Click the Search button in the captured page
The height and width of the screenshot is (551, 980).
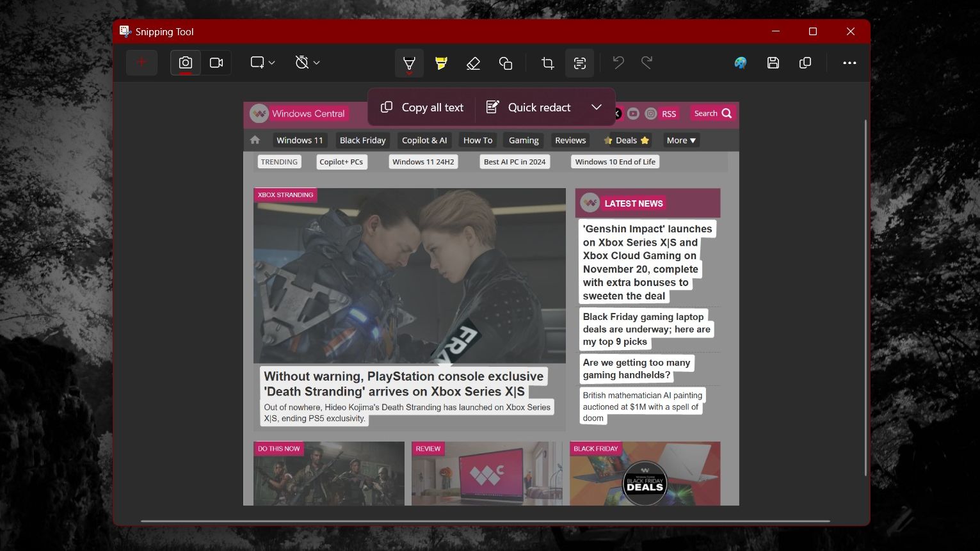point(712,114)
